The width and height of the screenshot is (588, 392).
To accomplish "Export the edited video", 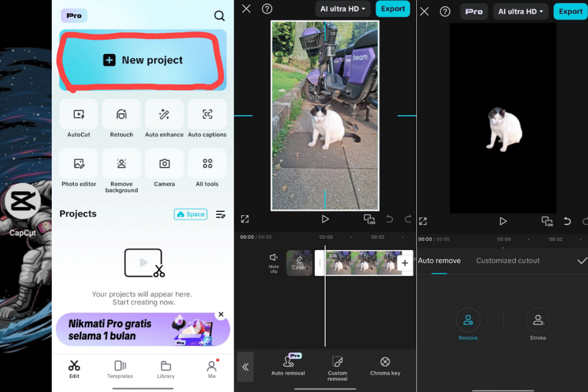I will click(x=392, y=9).
